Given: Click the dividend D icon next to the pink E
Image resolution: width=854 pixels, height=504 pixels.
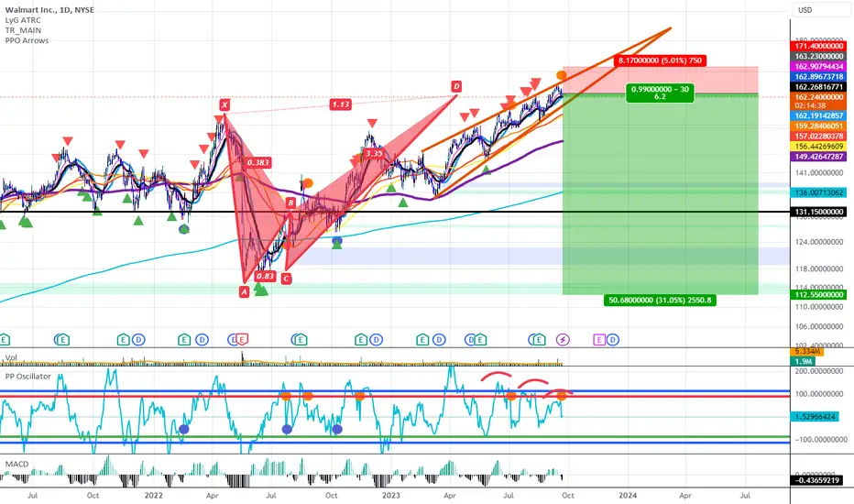Looking at the screenshot, I should click(x=613, y=340).
